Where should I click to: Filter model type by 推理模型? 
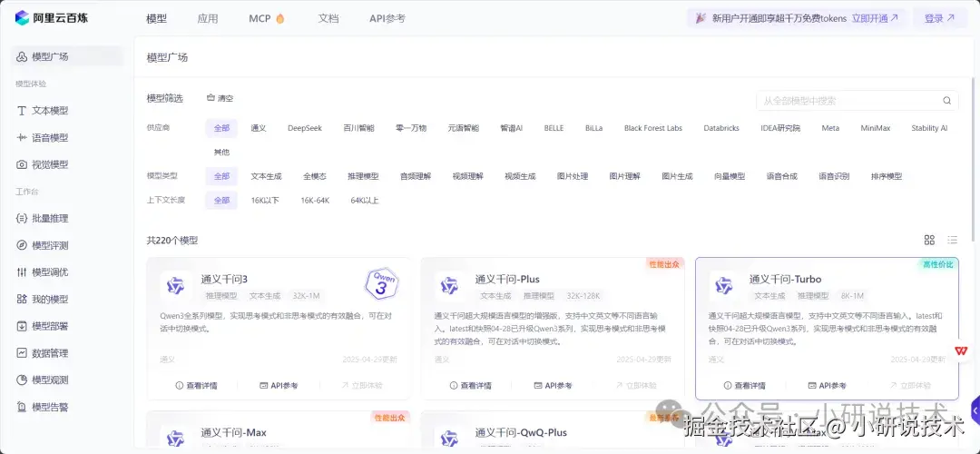[x=363, y=176]
